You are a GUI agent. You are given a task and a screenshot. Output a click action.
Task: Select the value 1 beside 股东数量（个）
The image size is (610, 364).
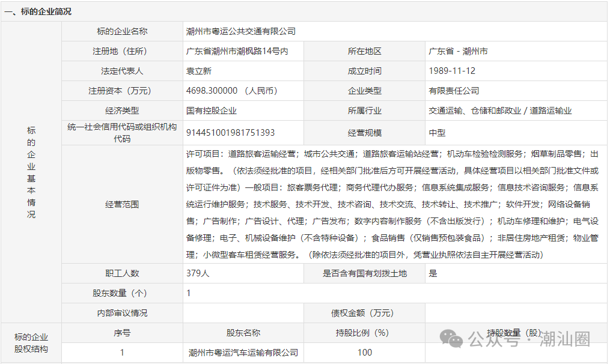click(x=188, y=293)
